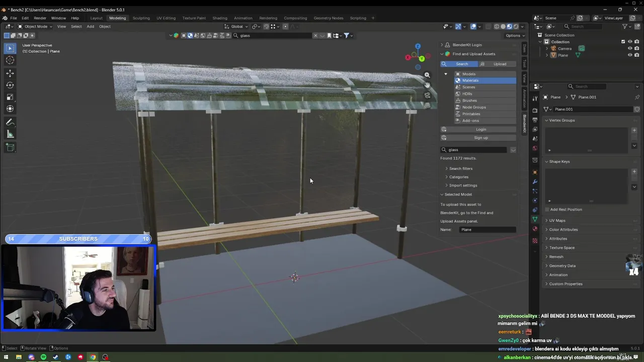Image resolution: width=644 pixels, height=362 pixels.
Task: Open the Render properties tab
Action: click(535, 110)
